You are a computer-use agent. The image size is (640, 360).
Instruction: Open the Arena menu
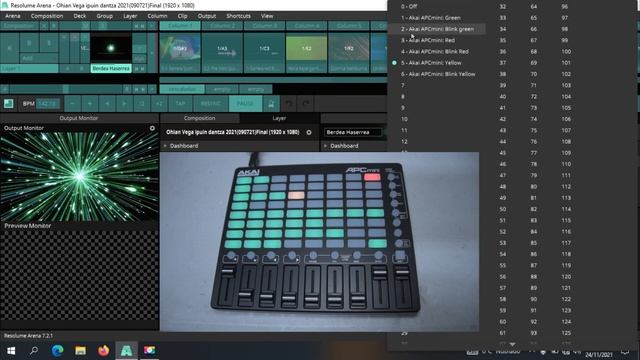(13, 16)
